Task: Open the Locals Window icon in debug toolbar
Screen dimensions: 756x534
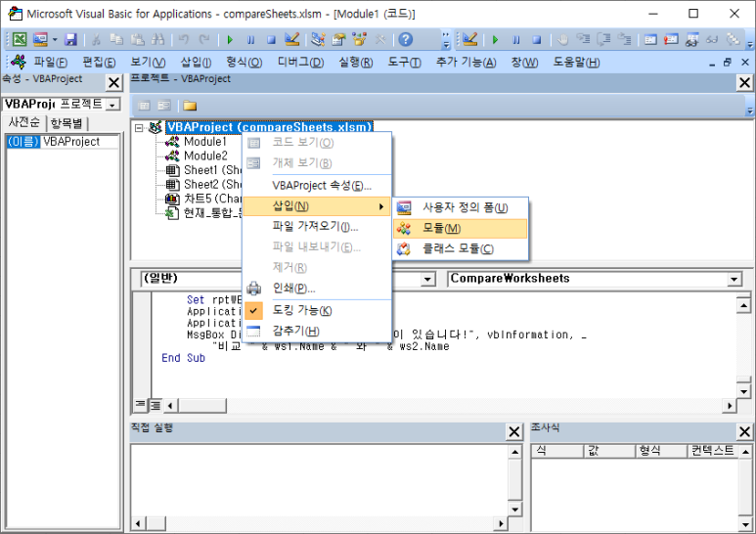Action: pyautogui.click(x=651, y=39)
